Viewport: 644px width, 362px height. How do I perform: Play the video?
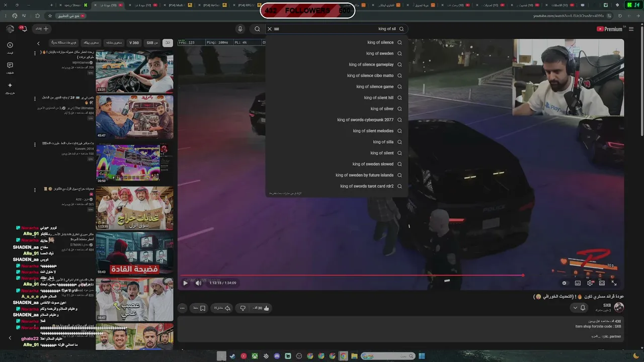pyautogui.click(x=185, y=283)
